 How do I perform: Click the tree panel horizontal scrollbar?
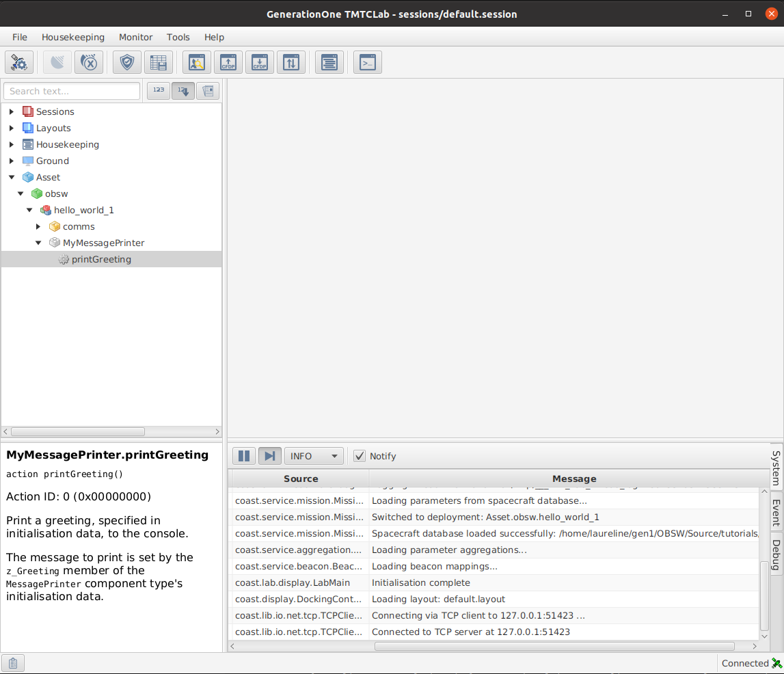(x=78, y=431)
